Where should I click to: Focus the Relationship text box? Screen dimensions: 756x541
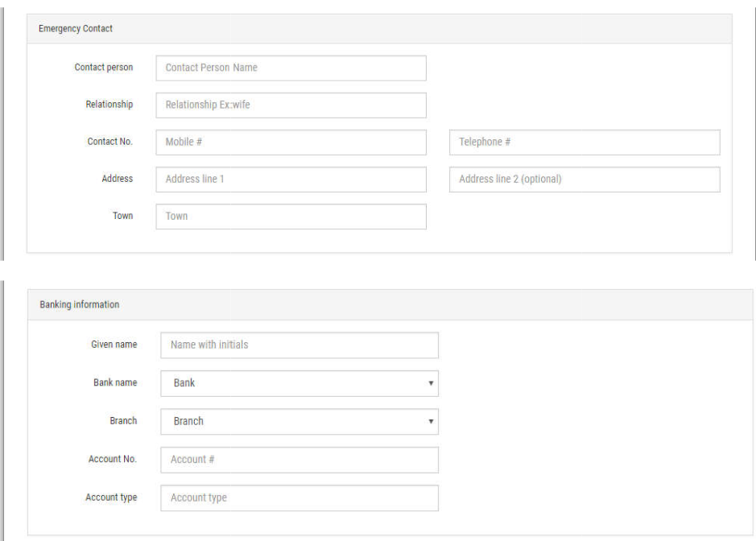coord(291,105)
